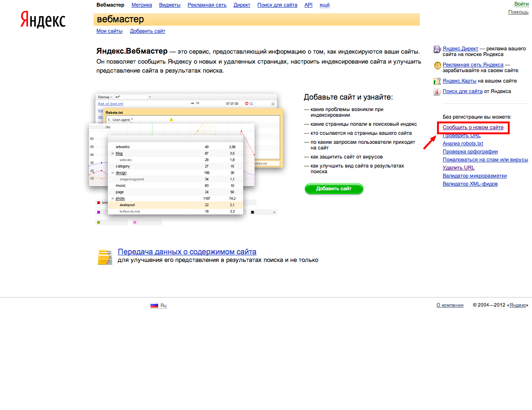Open the Вебмастер tab in top navigation
This screenshot has width=532, height=410.
point(110,5)
